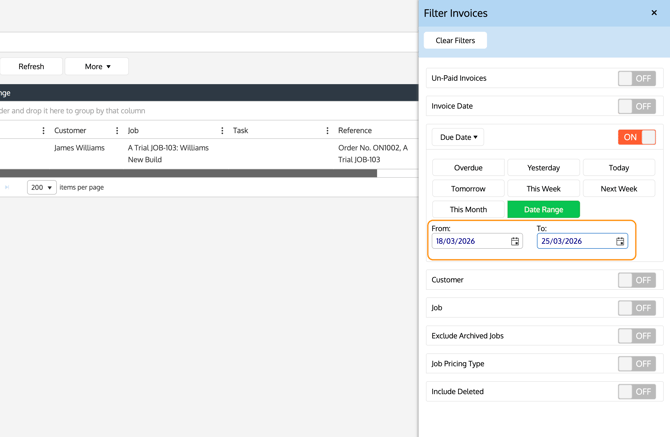
Task: Toggle the Exclude Archived Jobs filter
Action: (636, 336)
